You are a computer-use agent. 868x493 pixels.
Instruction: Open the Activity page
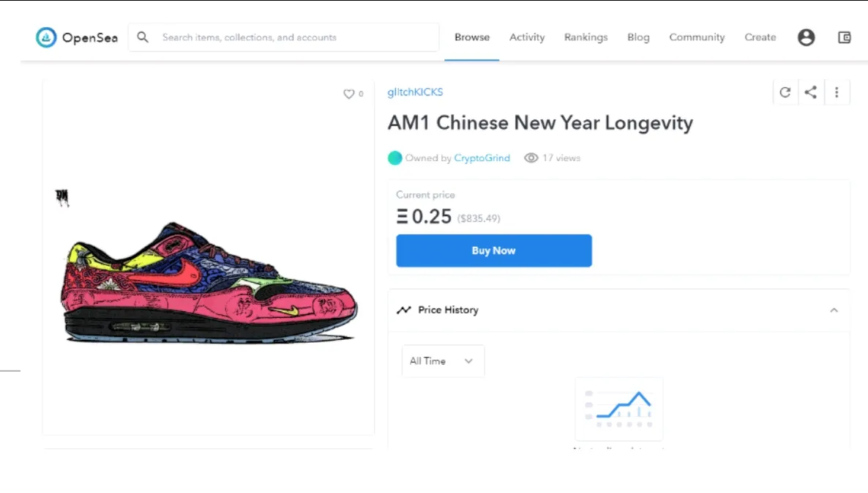coord(527,37)
